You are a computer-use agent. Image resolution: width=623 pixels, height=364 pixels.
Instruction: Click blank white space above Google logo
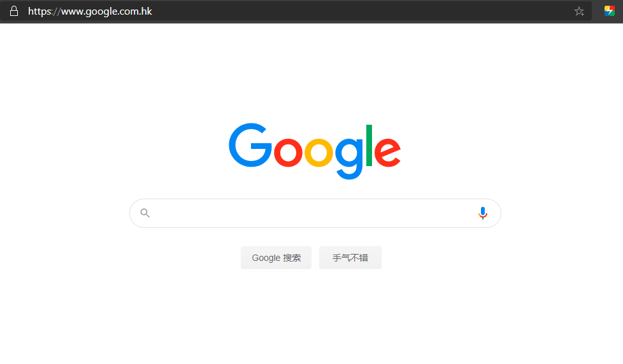[311, 71]
